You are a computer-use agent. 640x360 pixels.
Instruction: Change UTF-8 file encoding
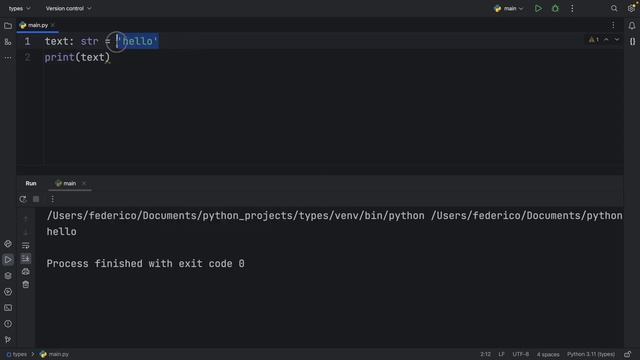click(520, 354)
